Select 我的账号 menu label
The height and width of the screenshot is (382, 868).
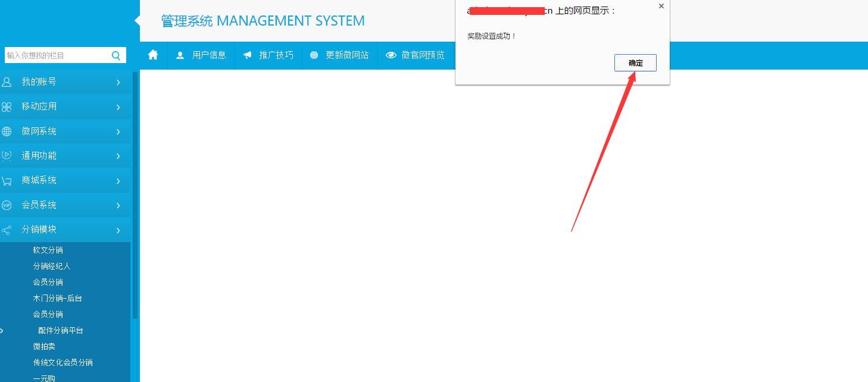[x=39, y=82]
